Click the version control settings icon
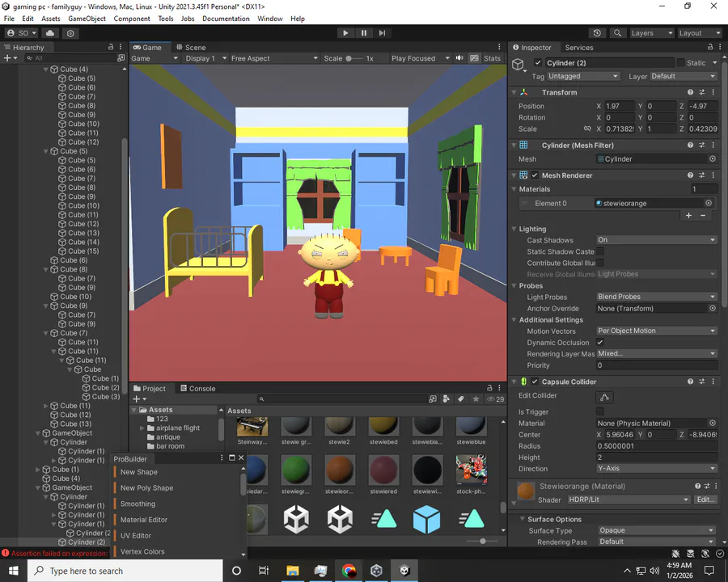 [70, 33]
